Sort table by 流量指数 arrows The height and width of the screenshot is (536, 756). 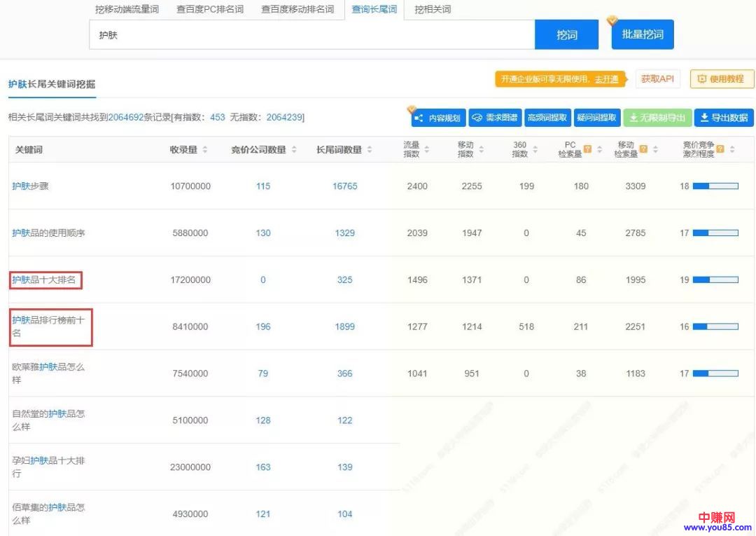click(x=426, y=149)
